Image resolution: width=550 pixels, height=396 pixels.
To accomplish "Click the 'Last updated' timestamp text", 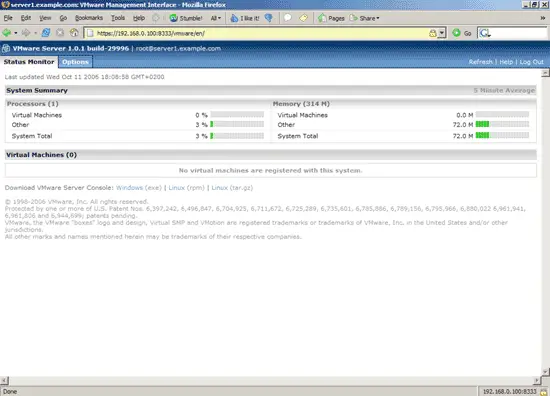I will pyautogui.click(x=85, y=77).
